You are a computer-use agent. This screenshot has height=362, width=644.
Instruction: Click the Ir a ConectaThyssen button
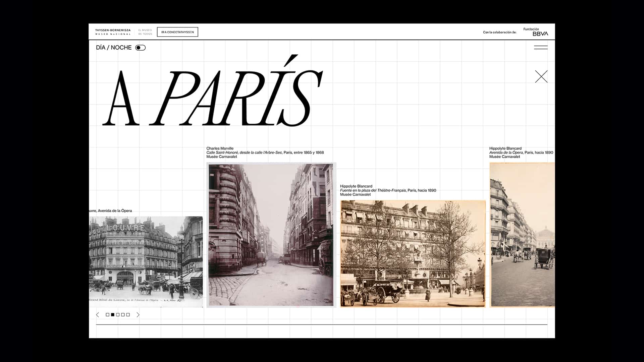pos(177,32)
